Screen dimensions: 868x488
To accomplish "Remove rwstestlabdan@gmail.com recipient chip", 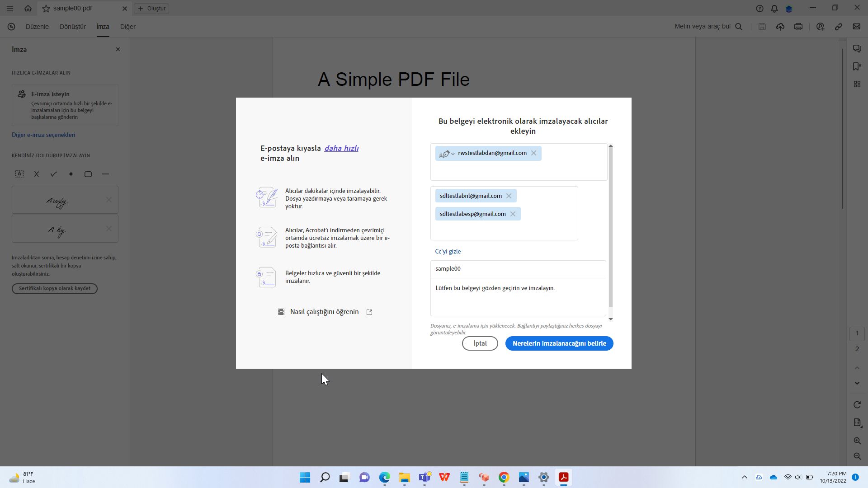I will click(x=533, y=153).
